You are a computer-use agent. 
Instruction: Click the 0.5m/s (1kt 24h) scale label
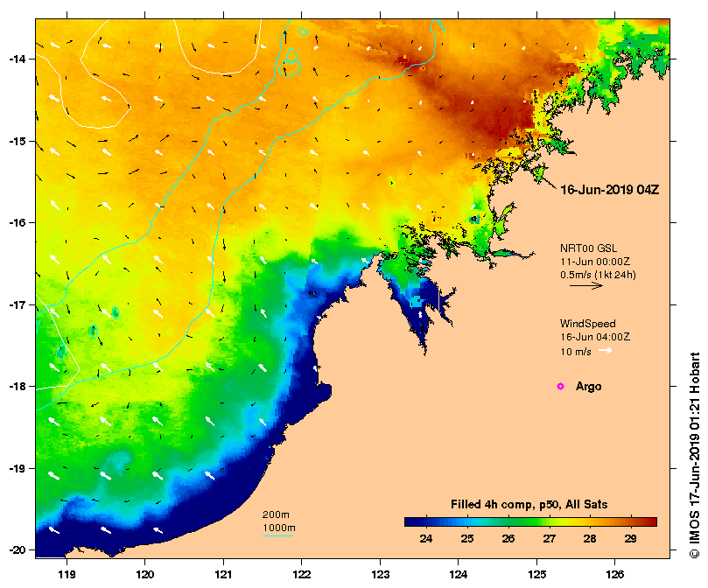[598, 275]
